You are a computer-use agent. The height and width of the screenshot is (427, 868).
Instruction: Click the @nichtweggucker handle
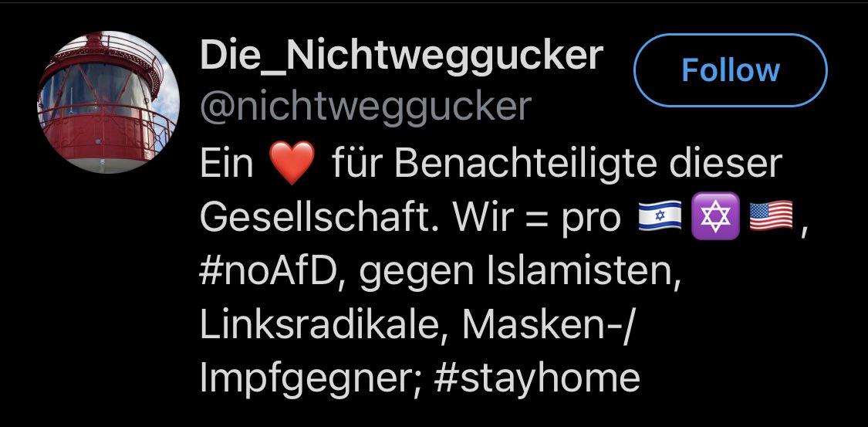366,107
